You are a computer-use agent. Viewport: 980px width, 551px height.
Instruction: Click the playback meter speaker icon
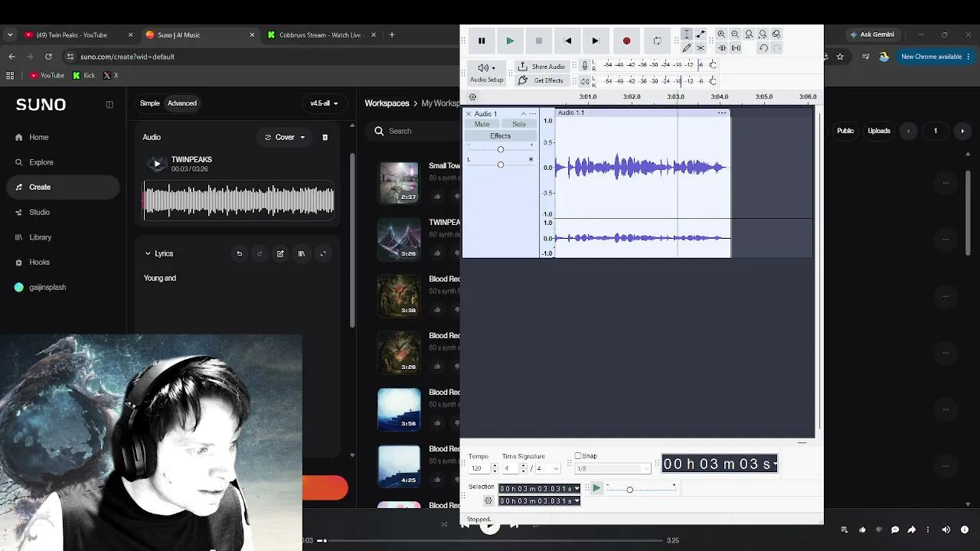585,81
